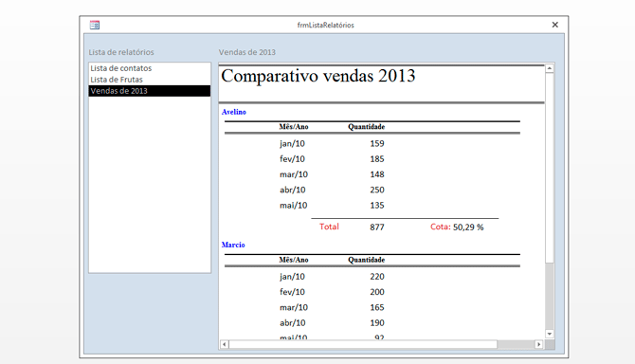
Task: Select 'Lista de contatos' report
Action: pyautogui.click(x=150, y=68)
